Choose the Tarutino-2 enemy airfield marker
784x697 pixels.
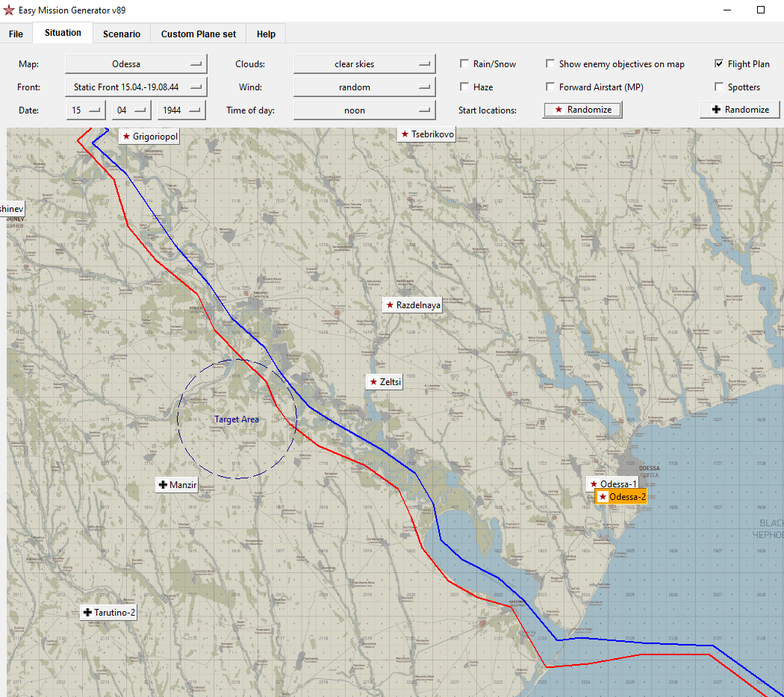(x=108, y=613)
